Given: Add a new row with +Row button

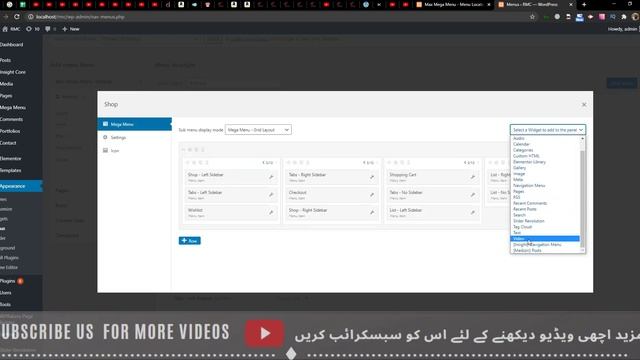Looking at the screenshot, I should tap(189, 241).
